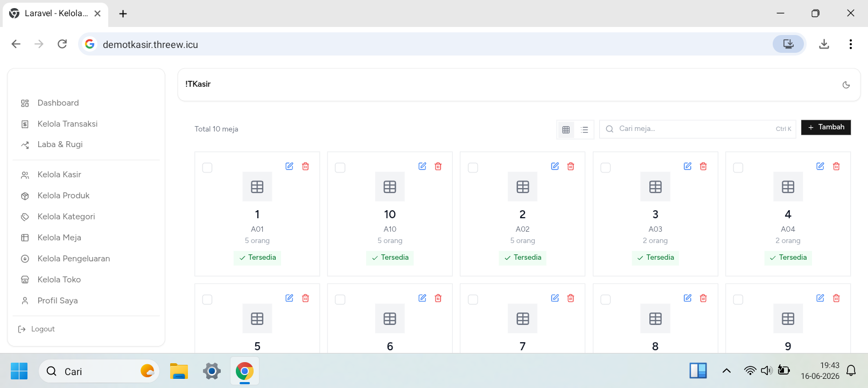Check the box on table 5 card

(207, 300)
